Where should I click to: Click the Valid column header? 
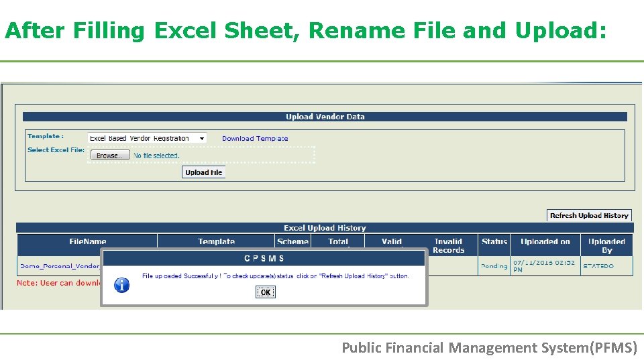click(391, 241)
